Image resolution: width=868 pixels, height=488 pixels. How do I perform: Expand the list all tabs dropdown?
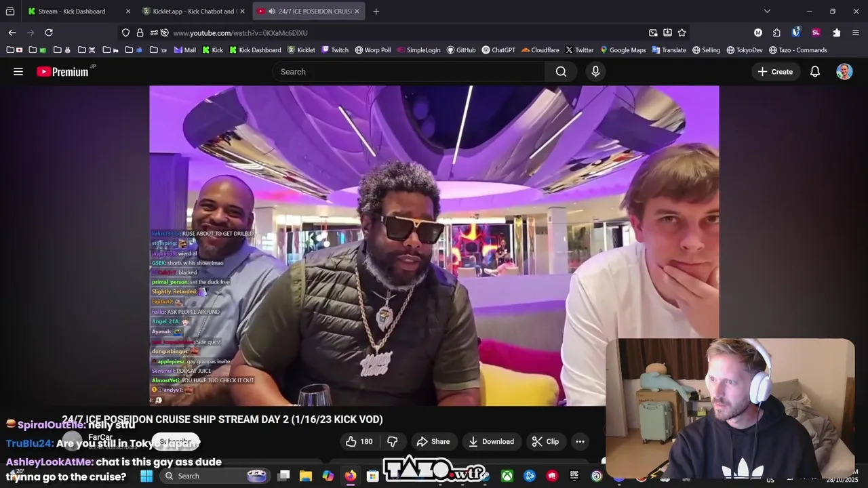[x=767, y=11]
